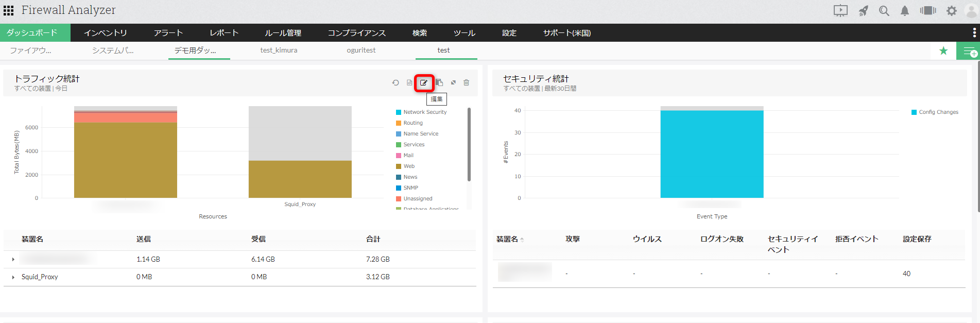Click the rocket quick-start icon
The width and height of the screenshot is (980, 323).
pyautogui.click(x=864, y=11)
